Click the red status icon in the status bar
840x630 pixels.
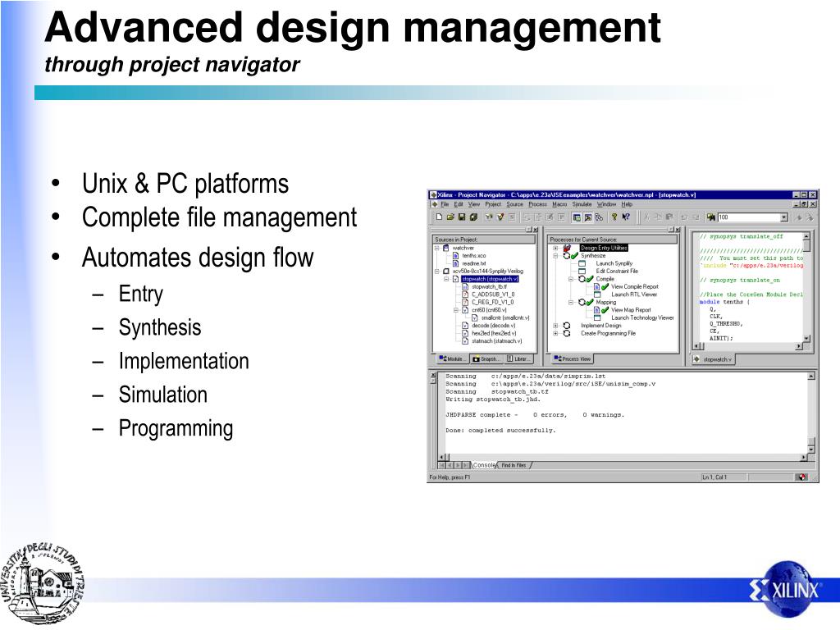(802, 477)
